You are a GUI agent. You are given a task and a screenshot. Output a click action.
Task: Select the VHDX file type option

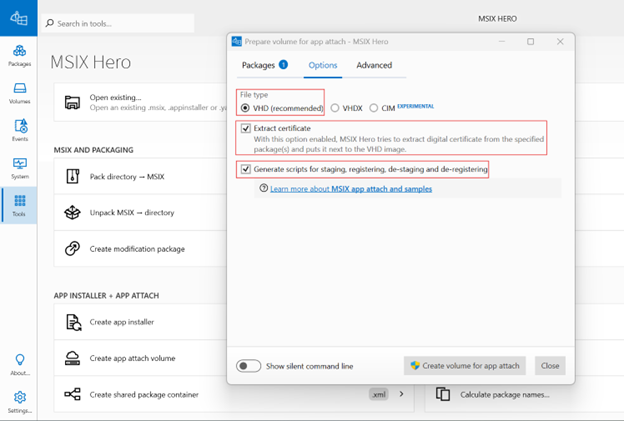[335, 107]
